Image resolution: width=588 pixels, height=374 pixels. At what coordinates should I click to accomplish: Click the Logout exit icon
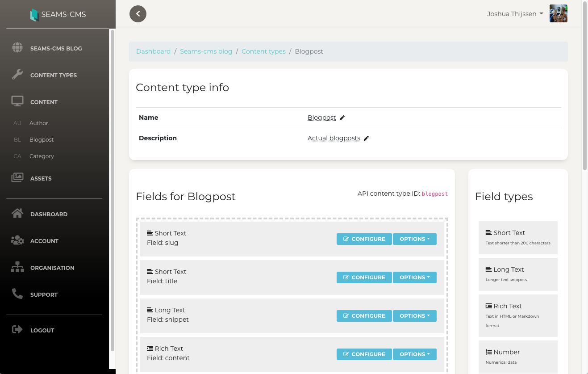(x=17, y=330)
